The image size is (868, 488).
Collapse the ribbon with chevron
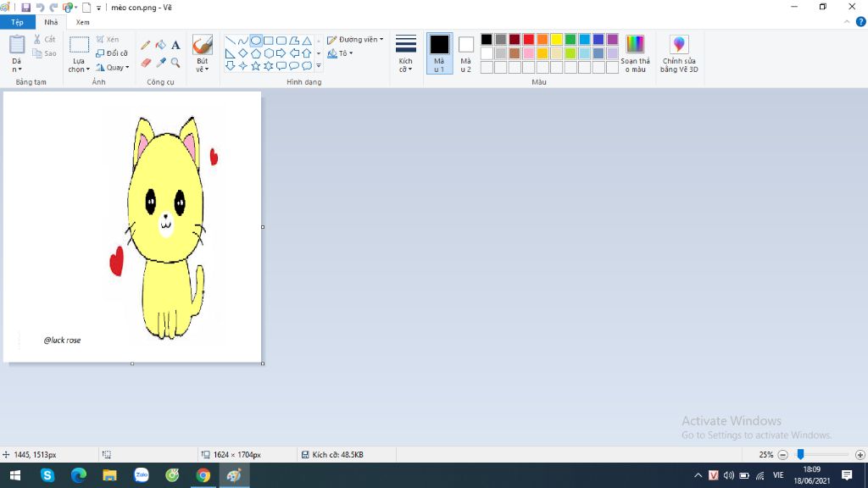tap(847, 21)
